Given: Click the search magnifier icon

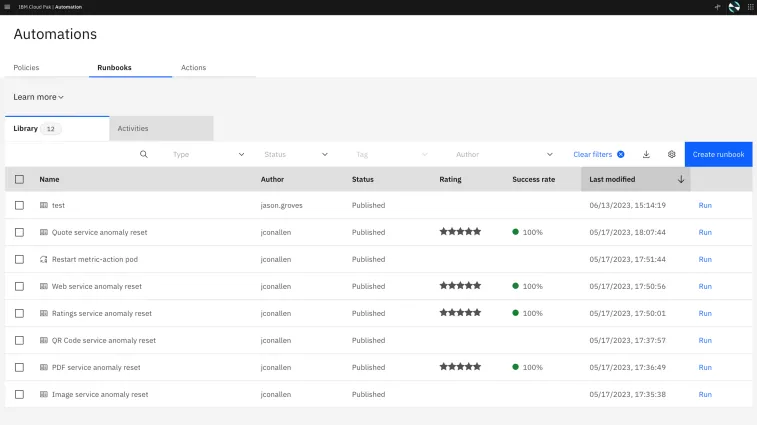Looking at the screenshot, I should click(x=144, y=155).
